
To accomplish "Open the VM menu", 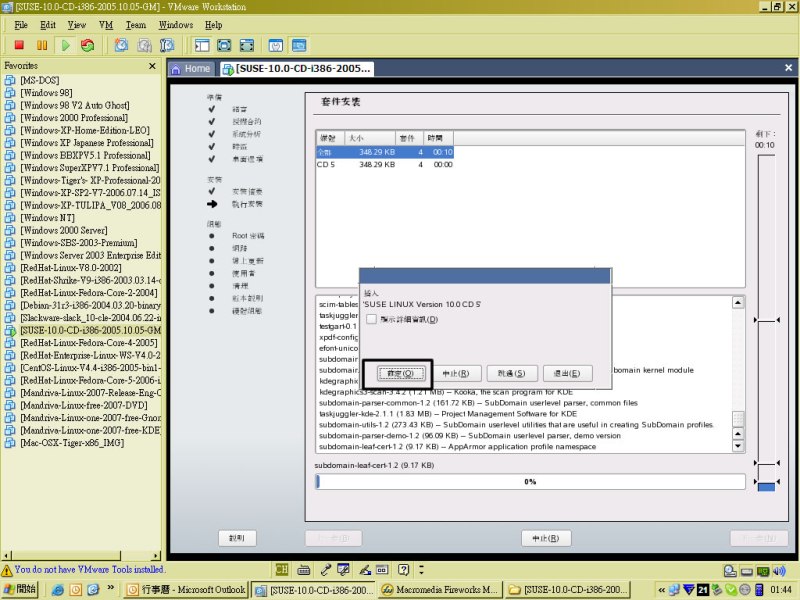I will point(106,25).
